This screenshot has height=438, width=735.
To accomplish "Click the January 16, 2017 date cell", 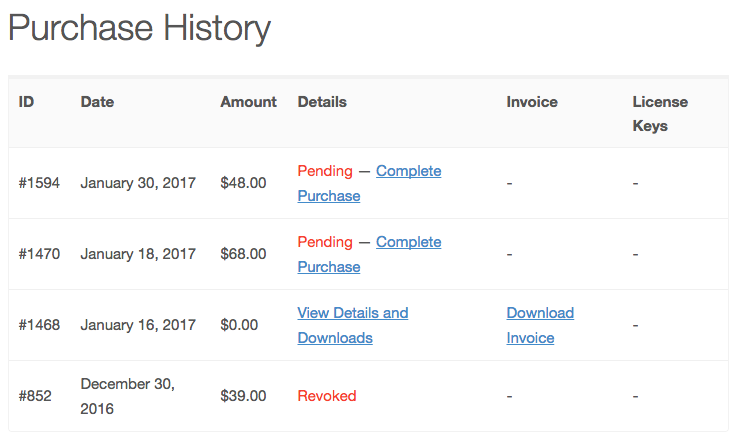I will point(138,325).
